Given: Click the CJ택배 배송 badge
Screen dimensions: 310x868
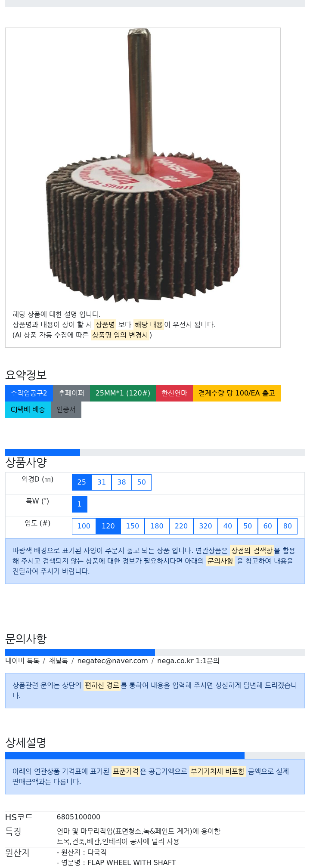Looking at the screenshot, I should click(28, 410).
